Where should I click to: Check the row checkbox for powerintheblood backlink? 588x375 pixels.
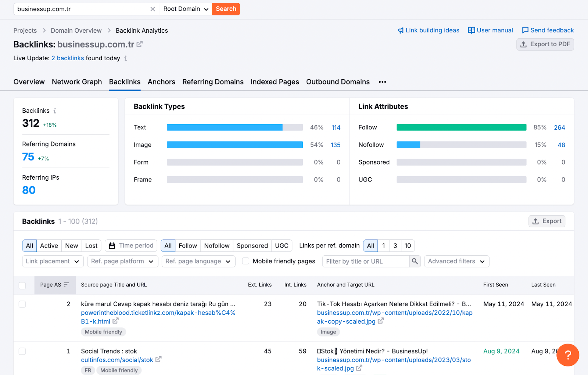22,304
